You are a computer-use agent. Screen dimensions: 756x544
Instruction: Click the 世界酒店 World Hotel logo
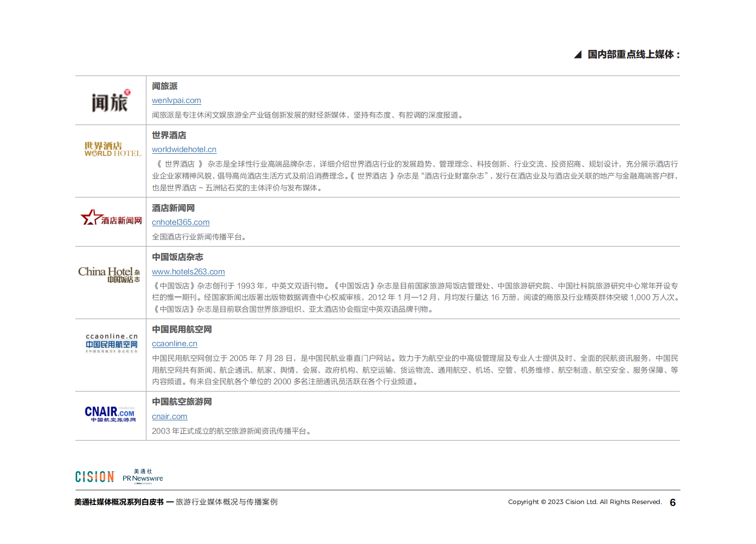112,149
